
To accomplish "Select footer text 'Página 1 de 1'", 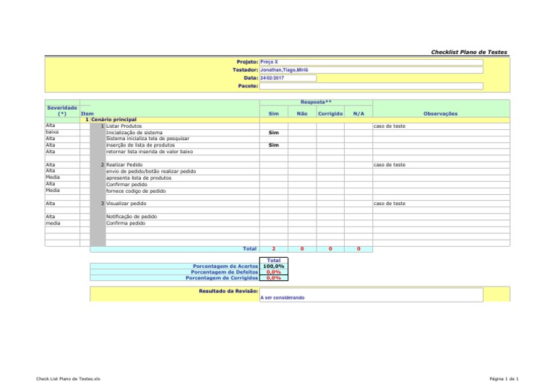I will pos(504,379).
